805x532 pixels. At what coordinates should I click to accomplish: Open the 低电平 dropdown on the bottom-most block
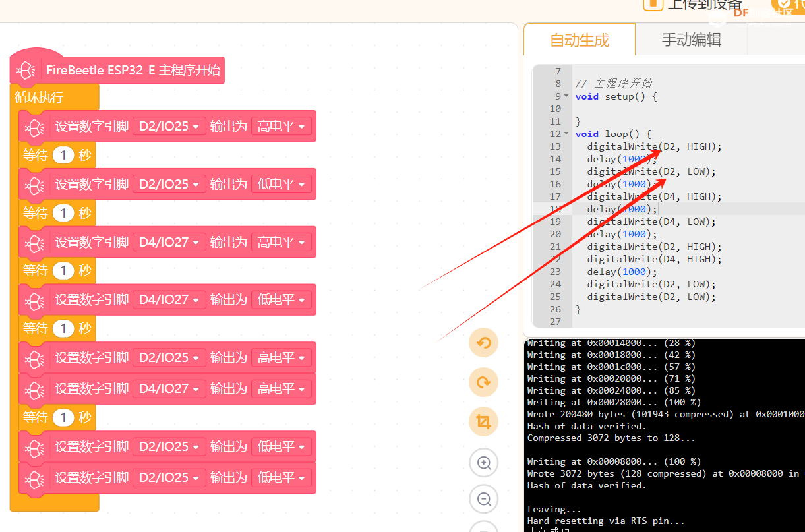(282, 478)
